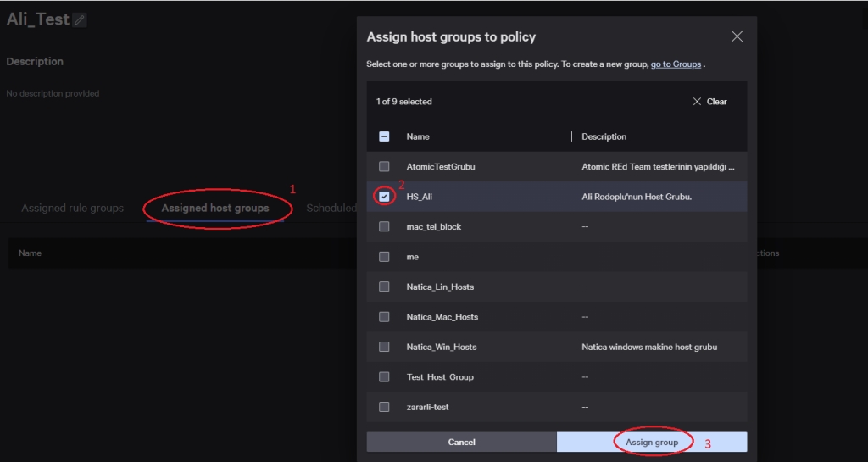Follow the 'go to Groups' link

pyautogui.click(x=676, y=64)
